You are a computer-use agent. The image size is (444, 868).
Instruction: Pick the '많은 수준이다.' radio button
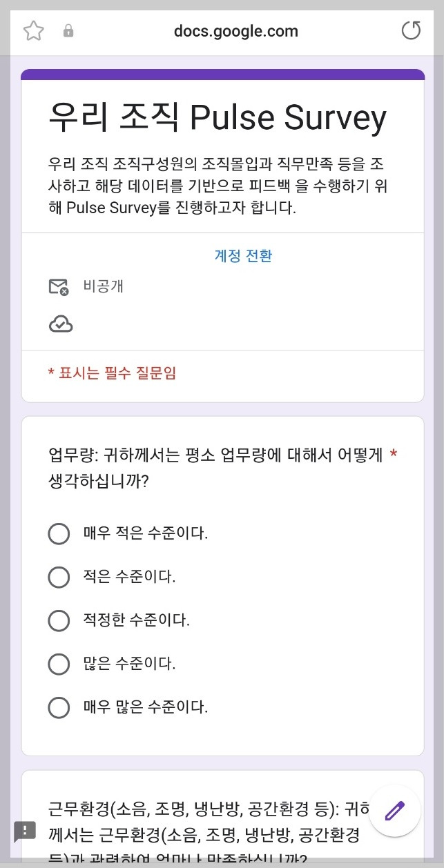tap(59, 664)
